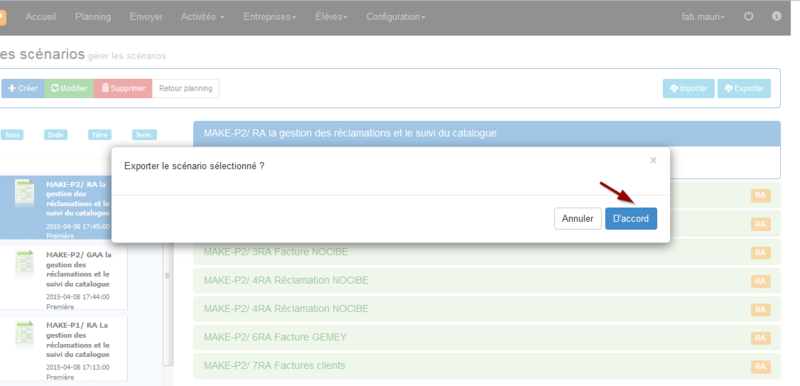Click the orange app logo icon
This screenshot has width=800, height=386.
point(3,18)
